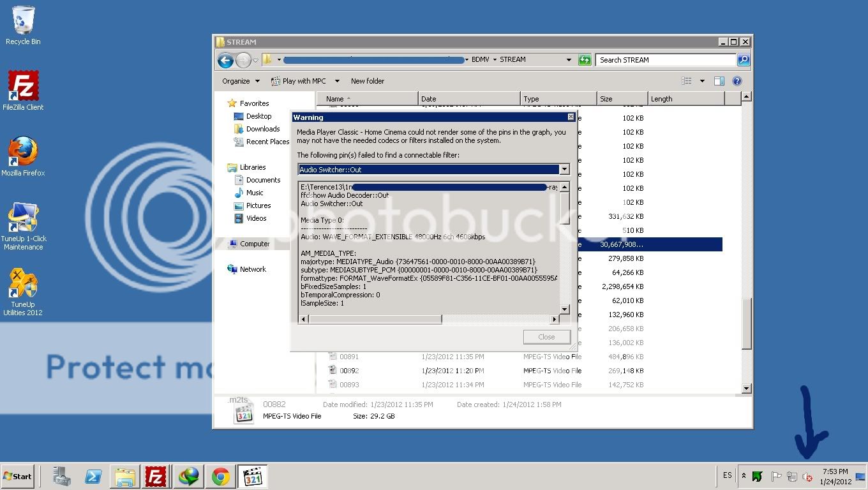The image size is (868, 490).
Task: Launch Google Chrome from taskbar
Action: coord(221,477)
